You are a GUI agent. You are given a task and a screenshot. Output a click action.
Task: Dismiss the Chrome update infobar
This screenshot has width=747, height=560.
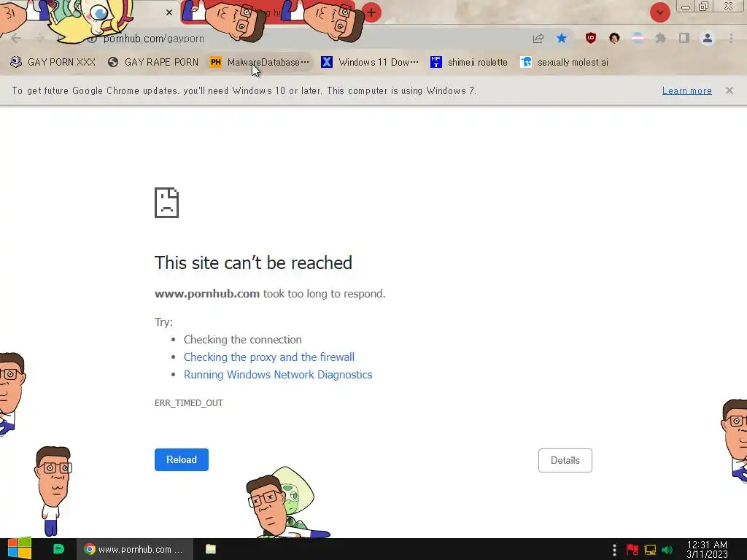(729, 90)
